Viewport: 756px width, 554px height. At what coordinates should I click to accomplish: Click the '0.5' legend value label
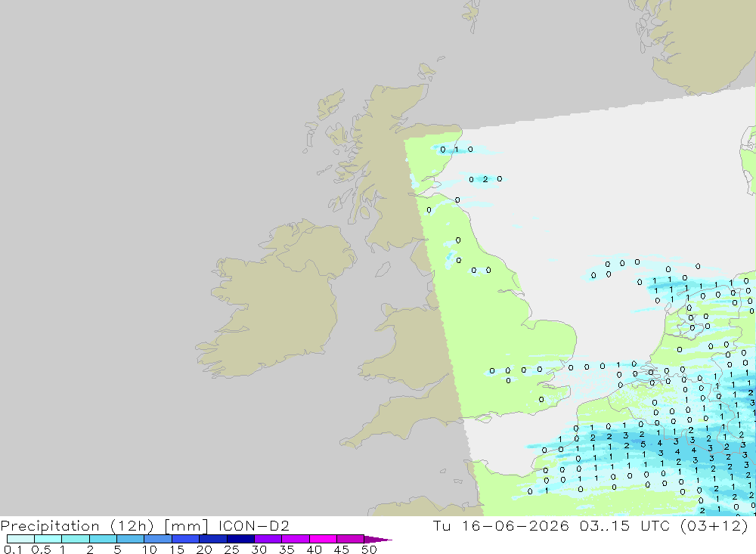(41, 549)
